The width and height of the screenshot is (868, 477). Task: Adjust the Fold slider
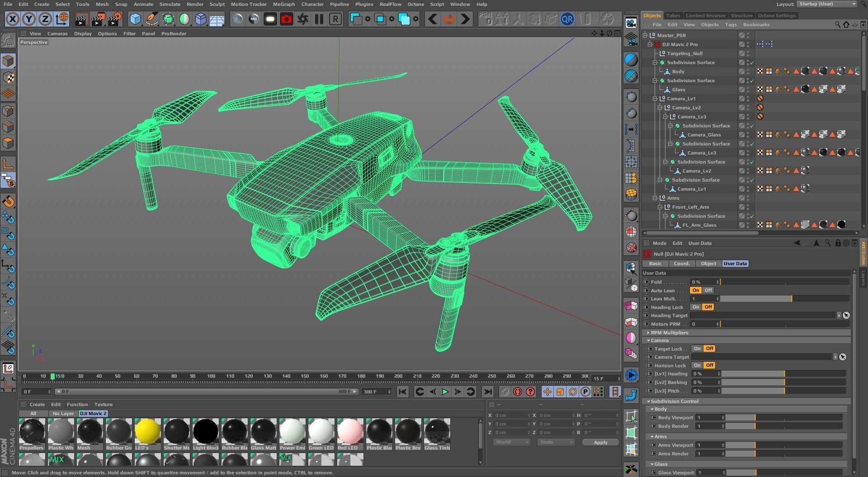(x=785, y=282)
